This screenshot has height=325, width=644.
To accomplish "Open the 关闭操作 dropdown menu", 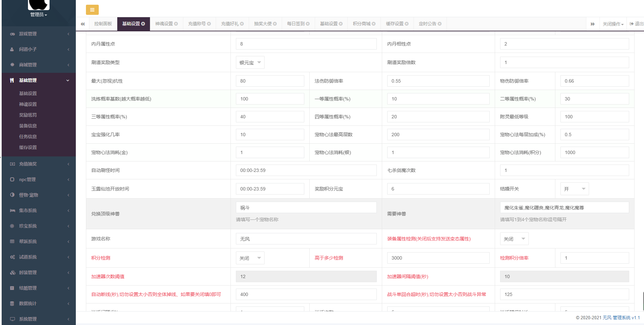I will pos(613,24).
